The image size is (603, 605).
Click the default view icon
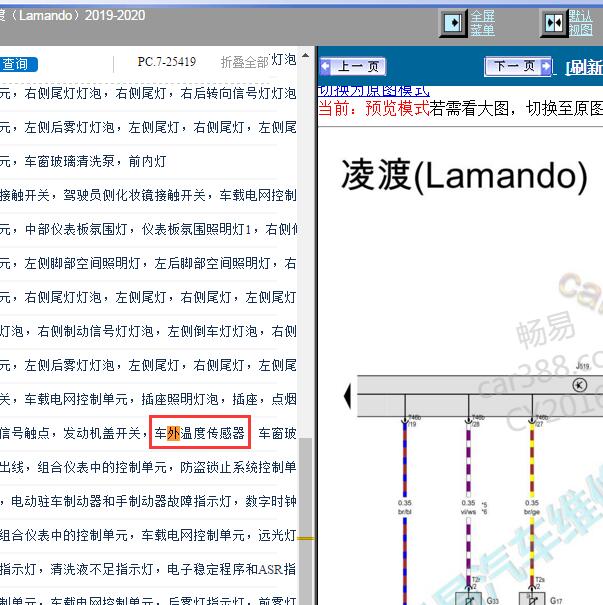coord(554,23)
